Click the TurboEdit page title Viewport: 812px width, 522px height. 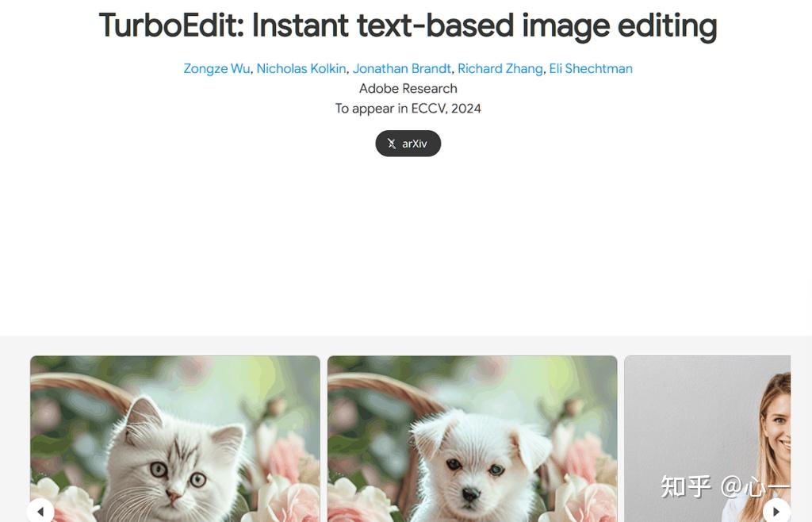[x=408, y=26]
